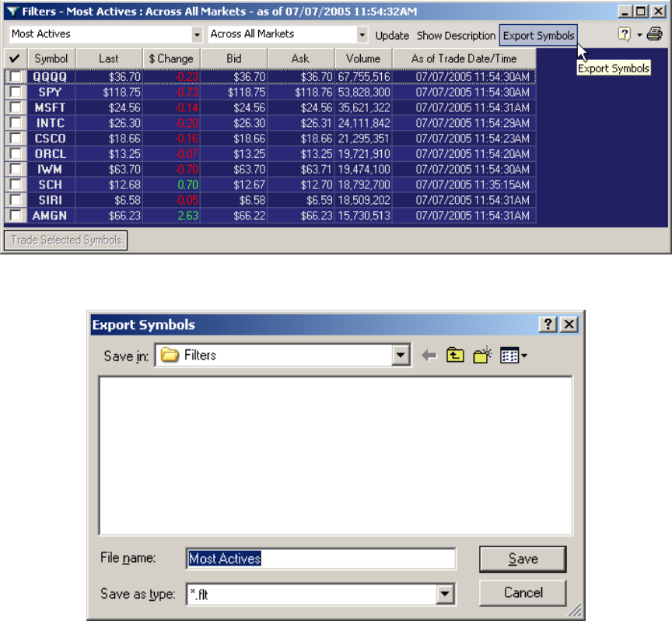Tick the checkbox for IWM

tap(16, 170)
